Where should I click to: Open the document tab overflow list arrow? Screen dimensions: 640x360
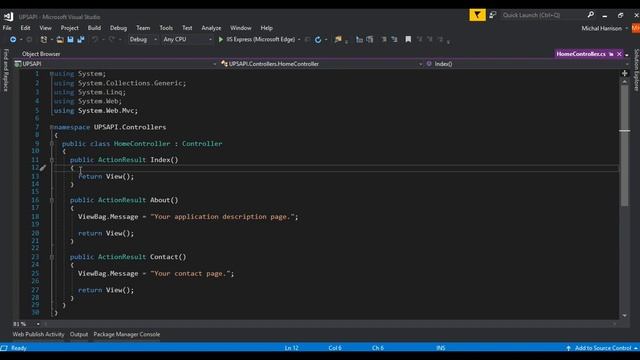pyautogui.click(x=627, y=54)
